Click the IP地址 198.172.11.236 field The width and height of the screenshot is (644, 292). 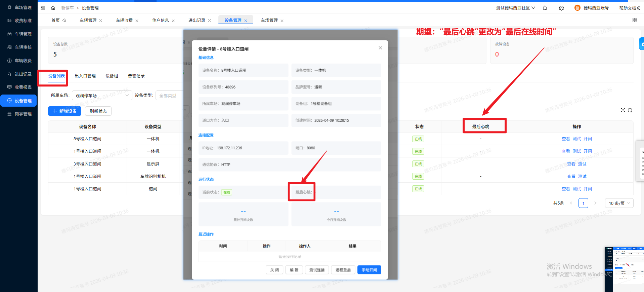click(x=243, y=148)
